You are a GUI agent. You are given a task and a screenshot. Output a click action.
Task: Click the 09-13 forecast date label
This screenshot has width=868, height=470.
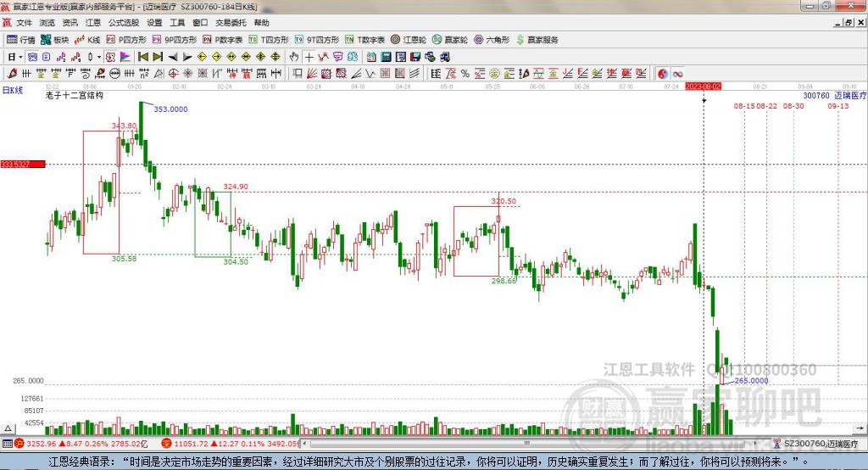tap(838, 106)
